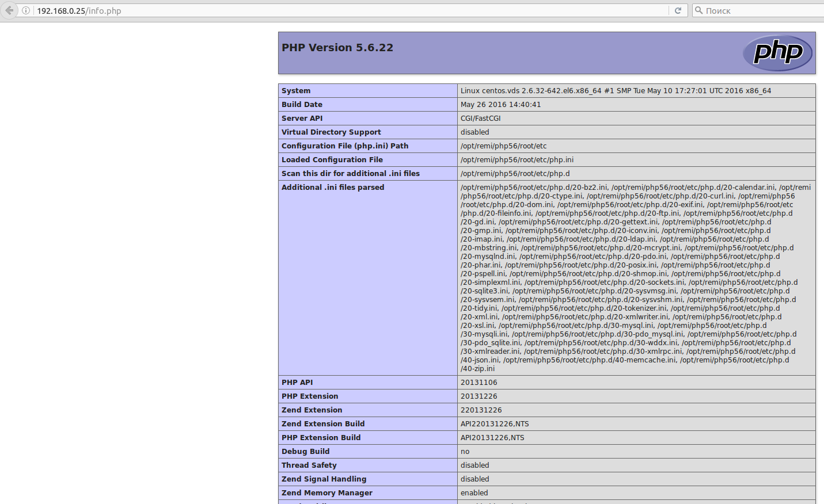Click the PHP Extension label
The width and height of the screenshot is (824, 504).
coord(310,396)
